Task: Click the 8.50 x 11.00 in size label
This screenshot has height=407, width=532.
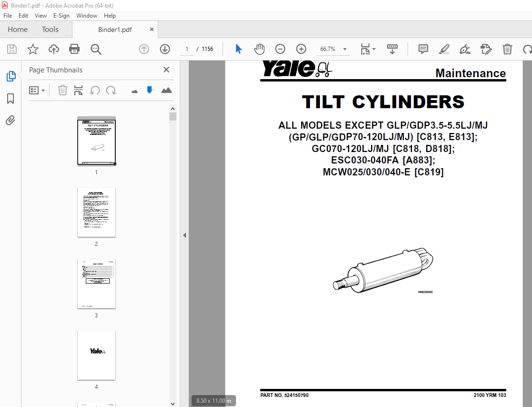Action: (214, 400)
